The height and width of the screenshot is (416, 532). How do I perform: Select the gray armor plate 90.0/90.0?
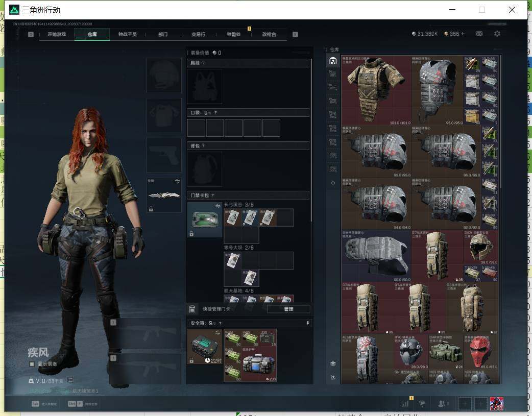(376, 256)
